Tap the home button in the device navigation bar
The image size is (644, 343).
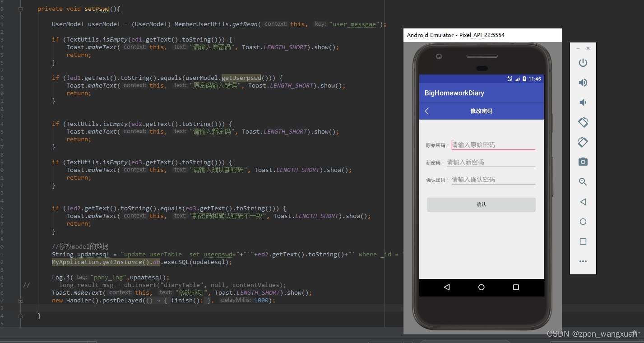click(x=481, y=287)
